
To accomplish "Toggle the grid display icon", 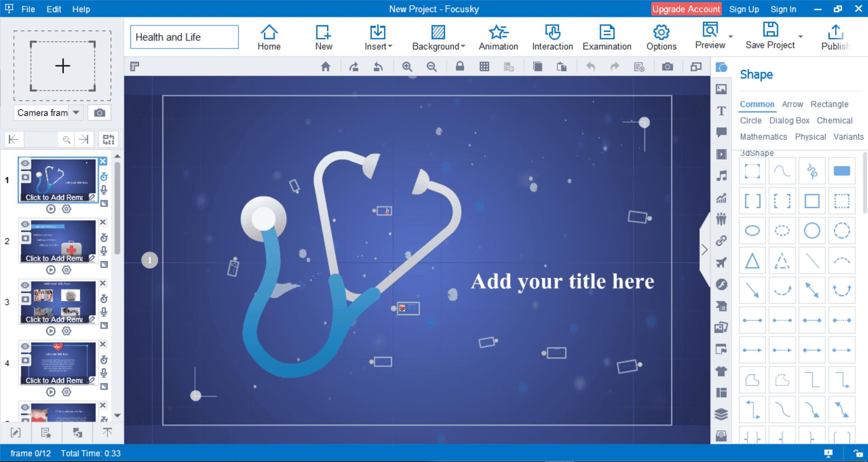I will [485, 66].
